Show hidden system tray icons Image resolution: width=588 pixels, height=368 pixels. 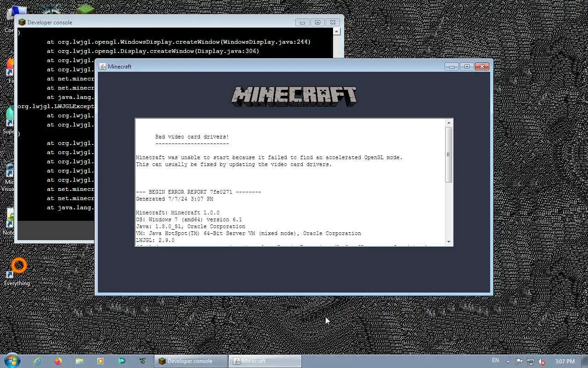tap(508, 361)
